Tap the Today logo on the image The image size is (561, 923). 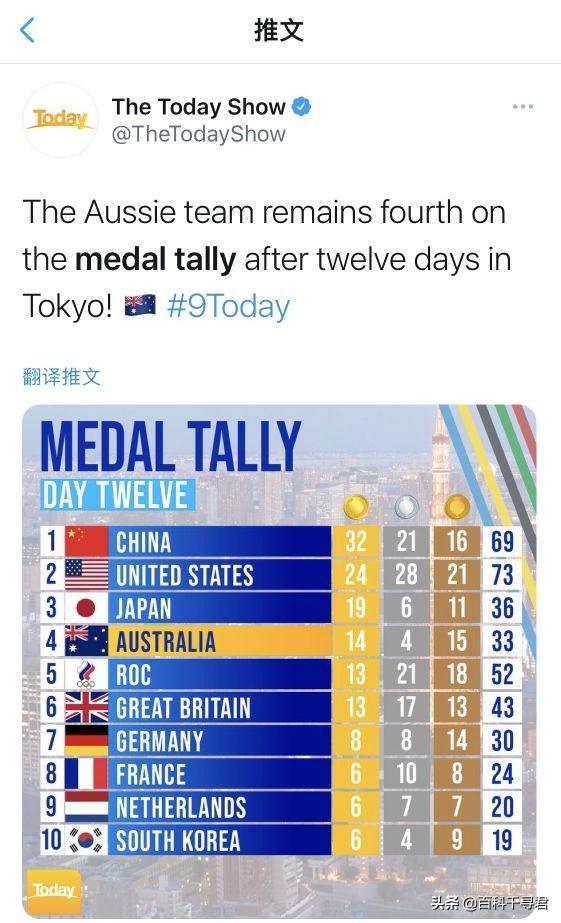pos(54,891)
